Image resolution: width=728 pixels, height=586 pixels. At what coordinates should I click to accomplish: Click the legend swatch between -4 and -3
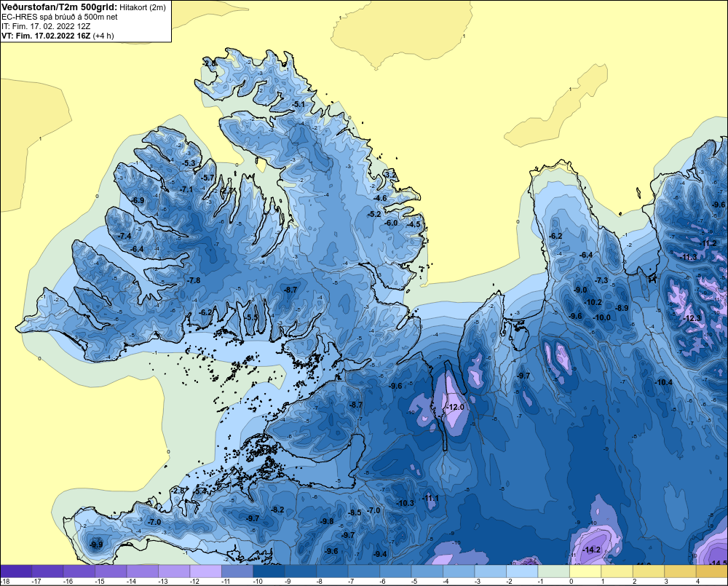pos(458,571)
